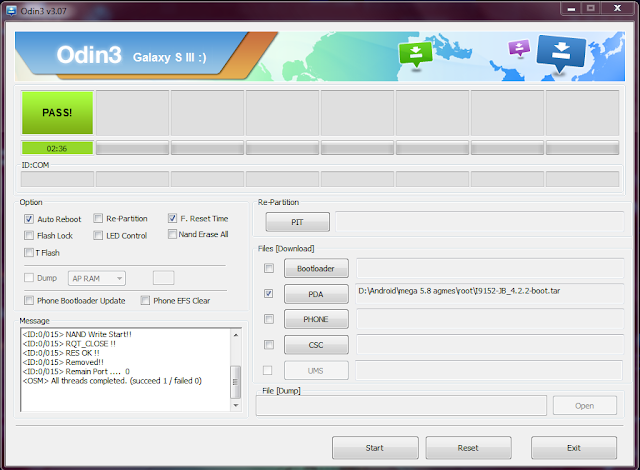
Task: Click the 'Remain Port .... 0' log line
Action: 76,371
